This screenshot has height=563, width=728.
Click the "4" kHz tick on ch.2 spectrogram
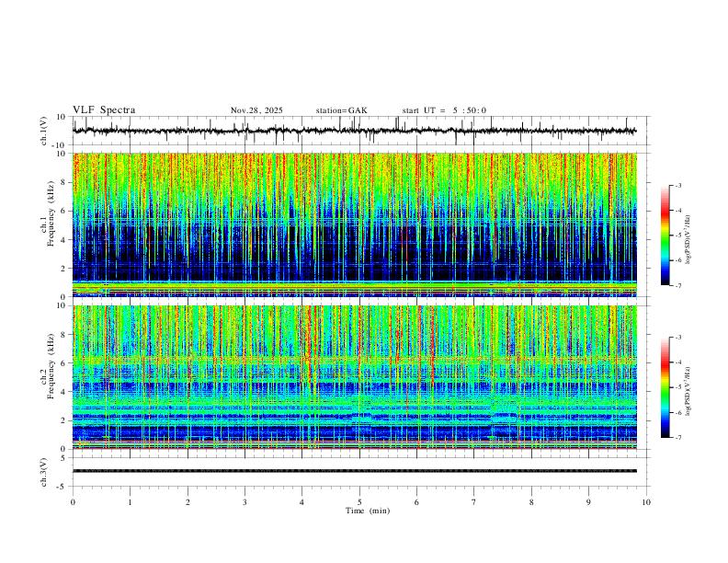(x=64, y=392)
